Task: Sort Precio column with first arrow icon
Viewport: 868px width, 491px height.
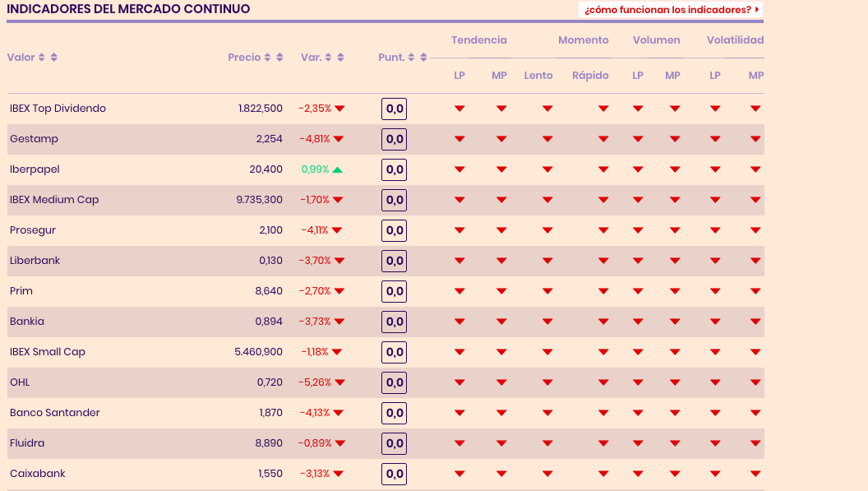Action: (x=267, y=57)
